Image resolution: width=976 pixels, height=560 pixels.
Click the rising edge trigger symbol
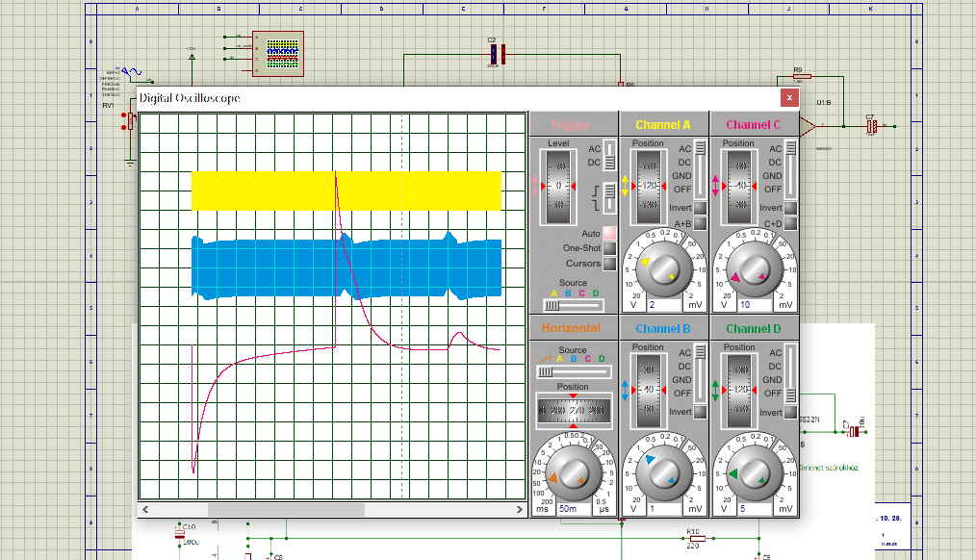pyautogui.click(x=596, y=191)
